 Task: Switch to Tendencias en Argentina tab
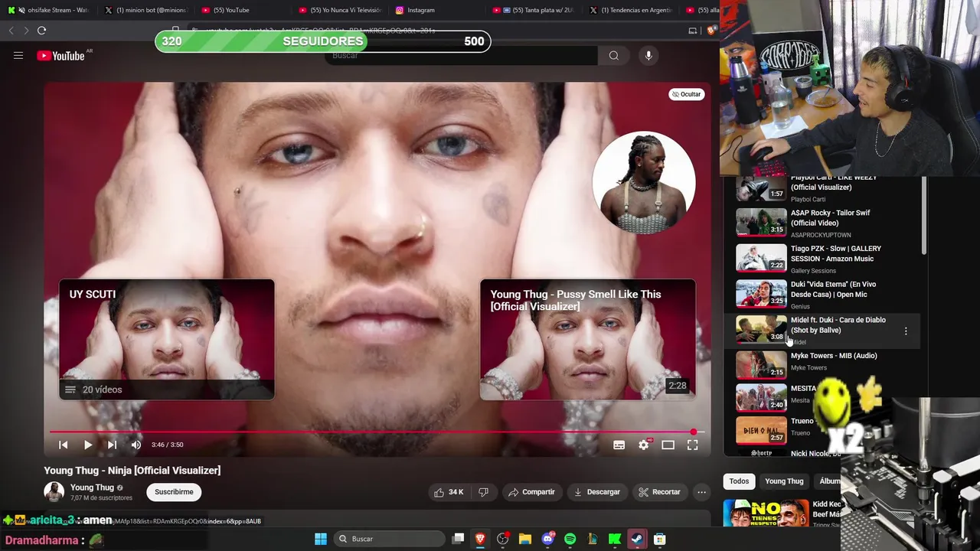pos(632,10)
